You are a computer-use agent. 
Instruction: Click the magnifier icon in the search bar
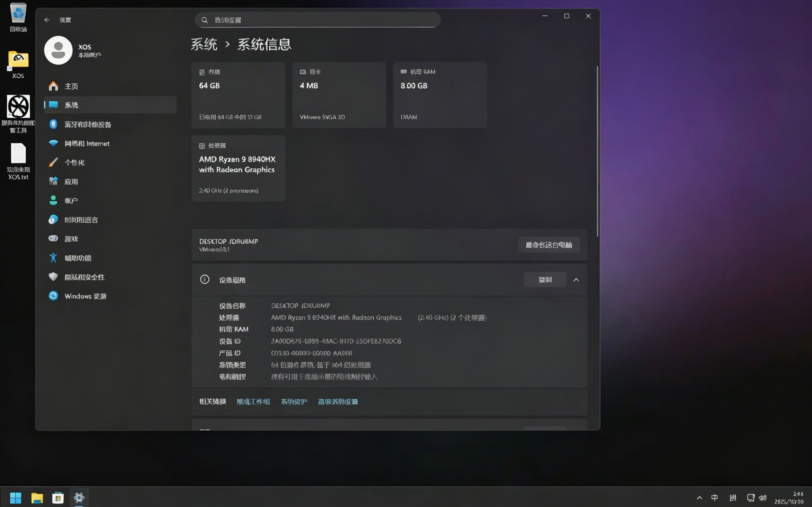click(204, 20)
